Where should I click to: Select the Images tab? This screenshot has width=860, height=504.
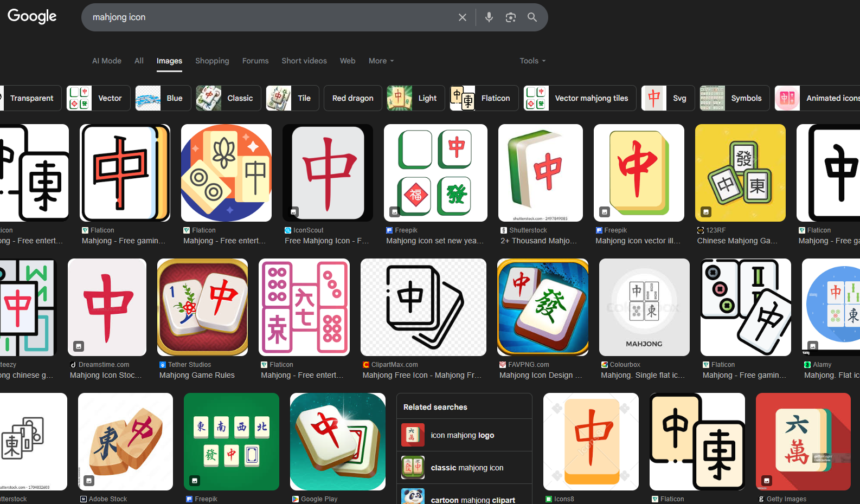click(x=169, y=61)
